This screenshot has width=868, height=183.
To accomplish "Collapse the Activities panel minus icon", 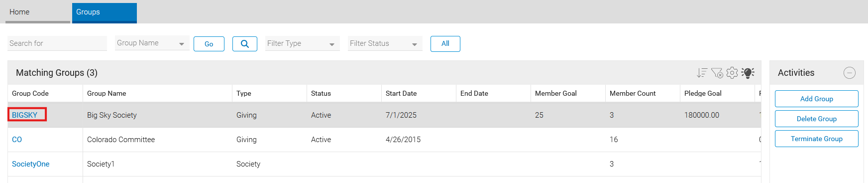I will pos(850,73).
